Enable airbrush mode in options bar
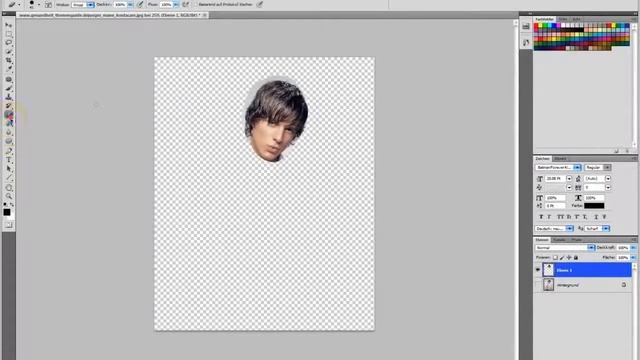The width and height of the screenshot is (640, 360). [x=186, y=4]
